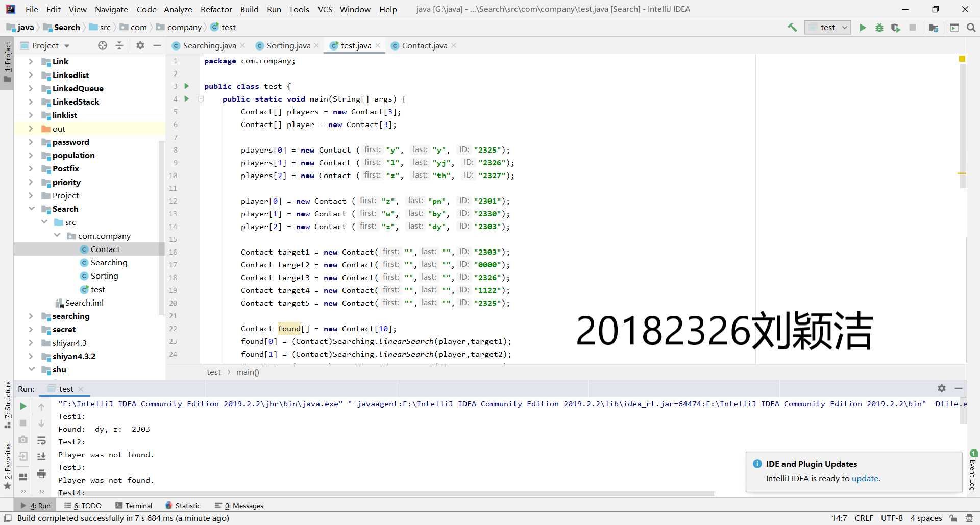Open the test run configuration dropdown

(828, 28)
